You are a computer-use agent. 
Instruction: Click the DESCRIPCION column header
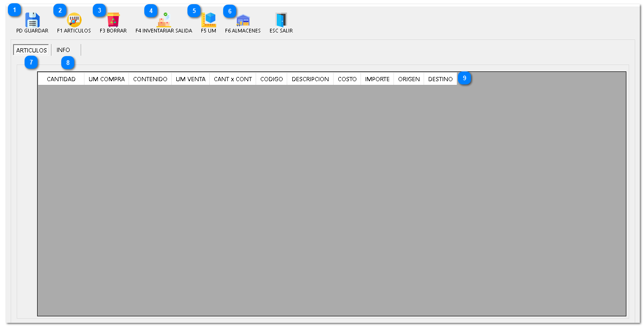click(x=310, y=79)
